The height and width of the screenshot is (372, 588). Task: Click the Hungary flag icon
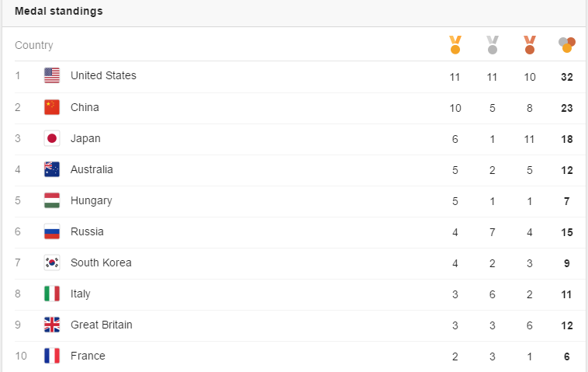click(x=52, y=200)
